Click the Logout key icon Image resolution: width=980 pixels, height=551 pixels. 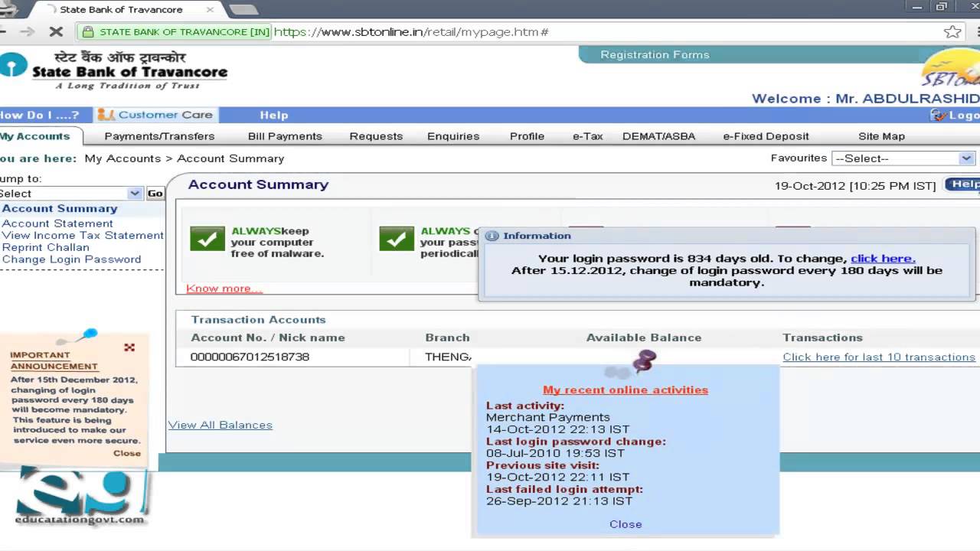(938, 115)
